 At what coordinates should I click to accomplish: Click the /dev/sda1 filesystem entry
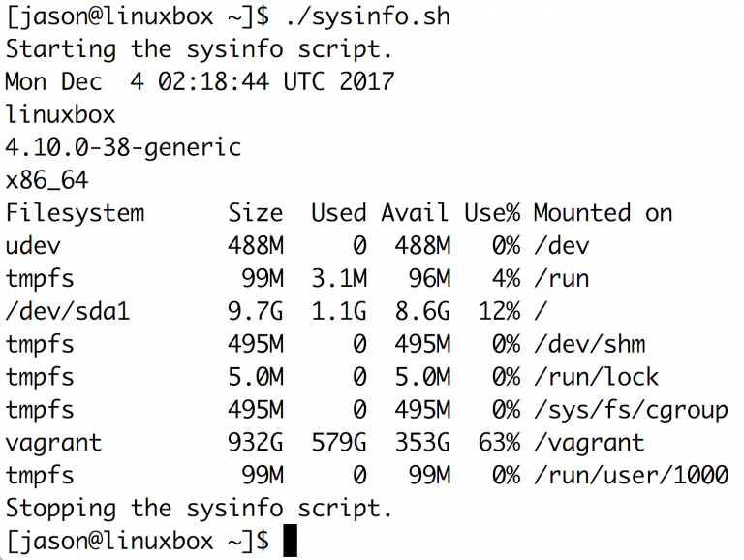pyautogui.click(x=67, y=311)
